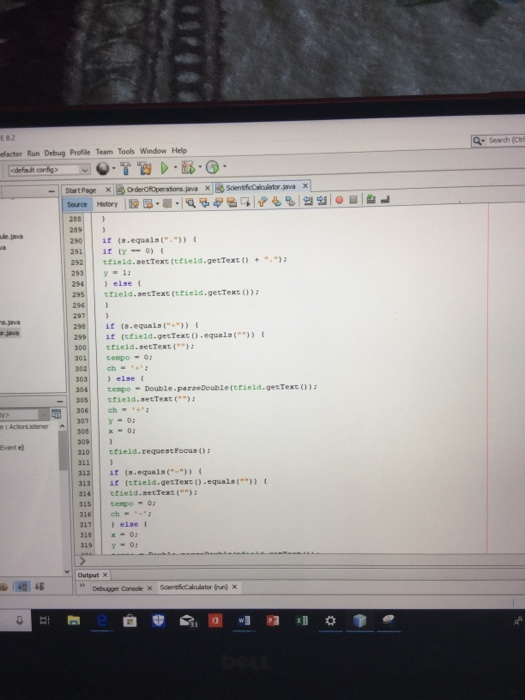Open Word from the taskbar

244,621
